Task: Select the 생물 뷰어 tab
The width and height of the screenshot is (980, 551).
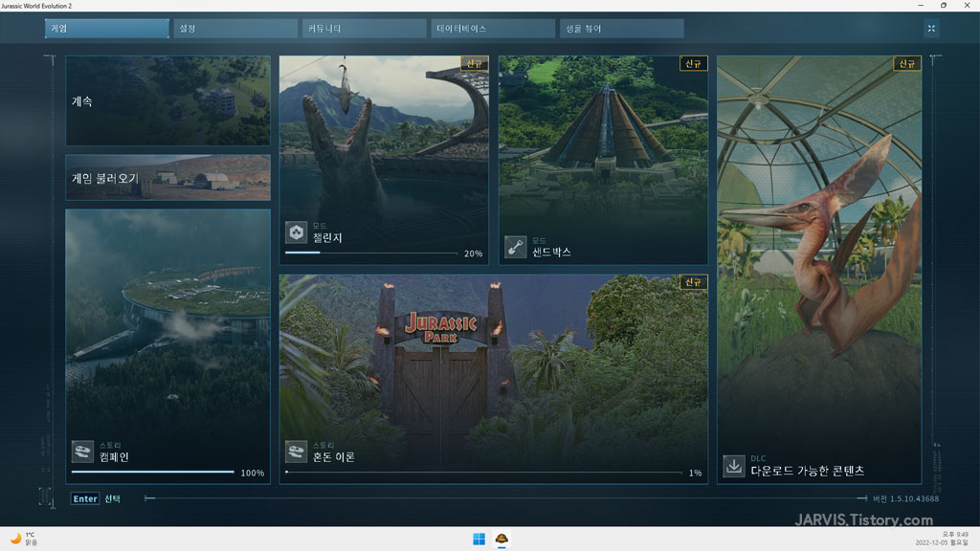Action: point(622,28)
